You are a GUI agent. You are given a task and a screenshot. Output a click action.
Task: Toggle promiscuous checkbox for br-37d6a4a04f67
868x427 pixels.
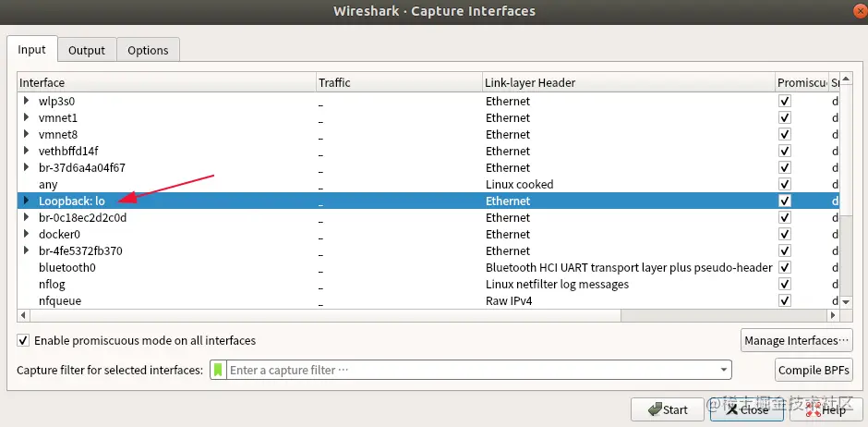coord(784,168)
